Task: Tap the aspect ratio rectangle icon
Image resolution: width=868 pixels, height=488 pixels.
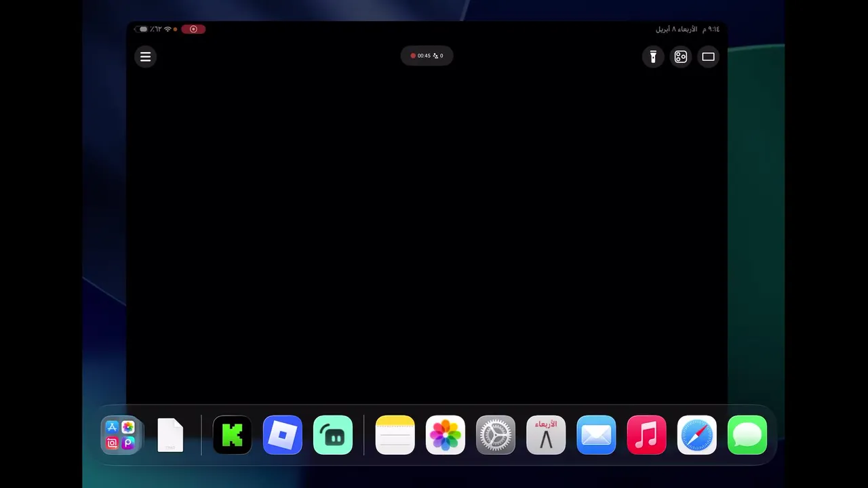Action: [x=708, y=57]
